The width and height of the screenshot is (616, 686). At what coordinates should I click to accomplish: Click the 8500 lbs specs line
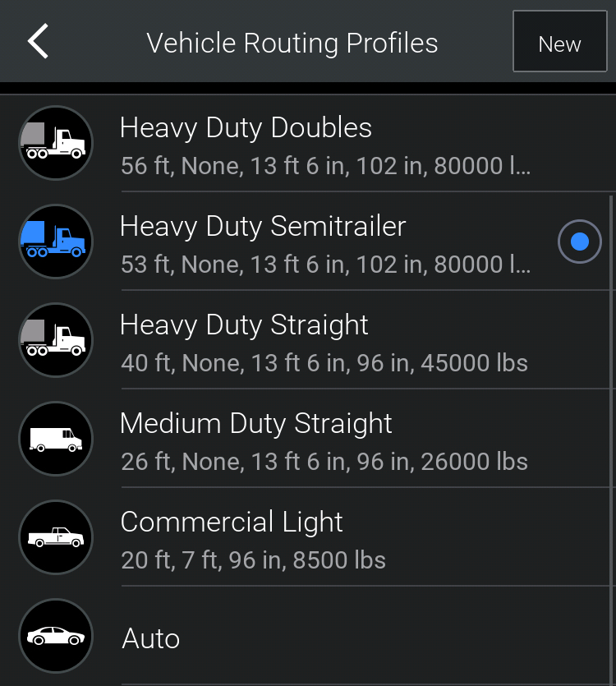253,560
